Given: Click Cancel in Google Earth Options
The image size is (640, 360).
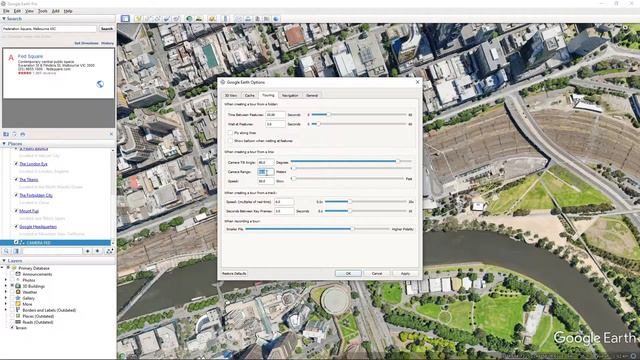Looking at the screenshot, I should pos(377,273).
